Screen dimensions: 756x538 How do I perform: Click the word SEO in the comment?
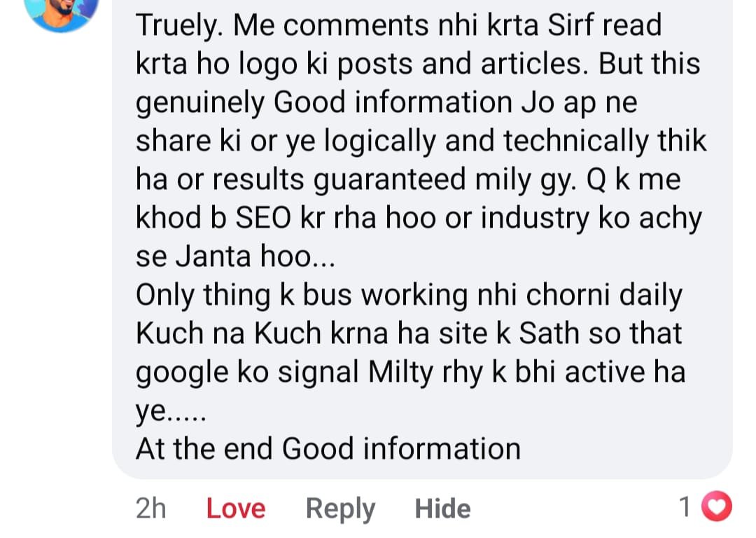tap(263, 218)
